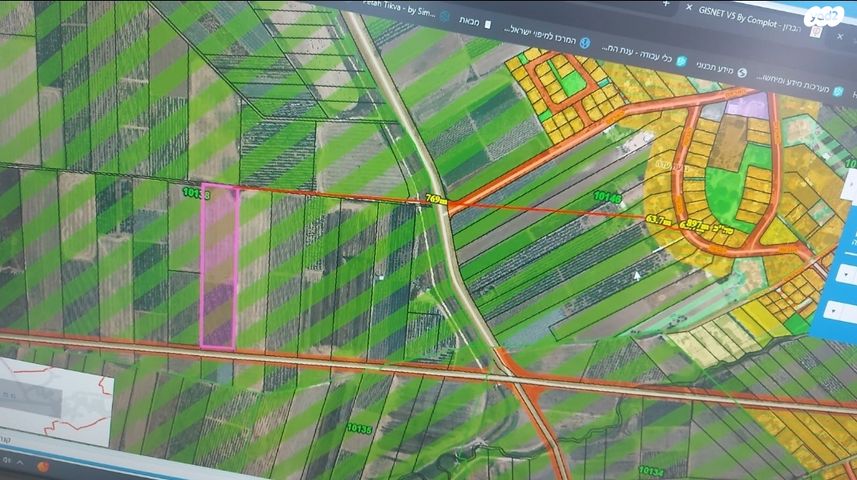857x480 pixels.
Task: Open the מידע תכנוני bookmark
Action: 714,67
